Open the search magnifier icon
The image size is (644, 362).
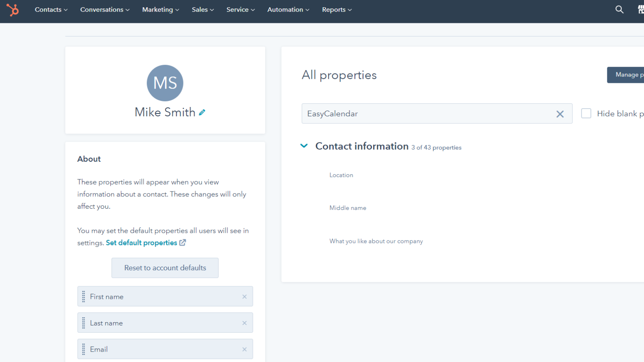[619, 10]
